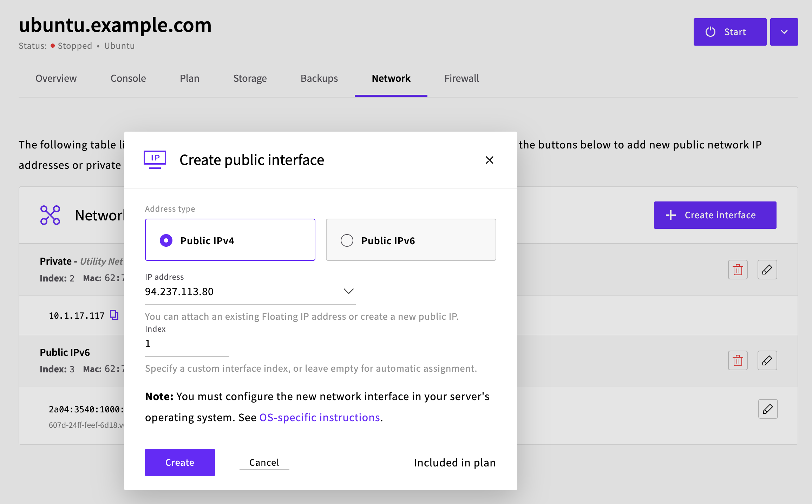
Task: Cancel the public interface creation
Action: click(x=264, y=463)
